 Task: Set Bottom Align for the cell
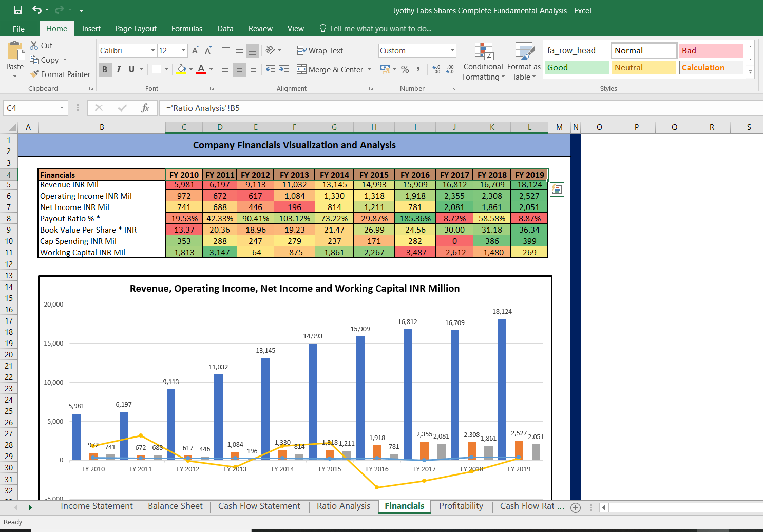tap(252, 50)
